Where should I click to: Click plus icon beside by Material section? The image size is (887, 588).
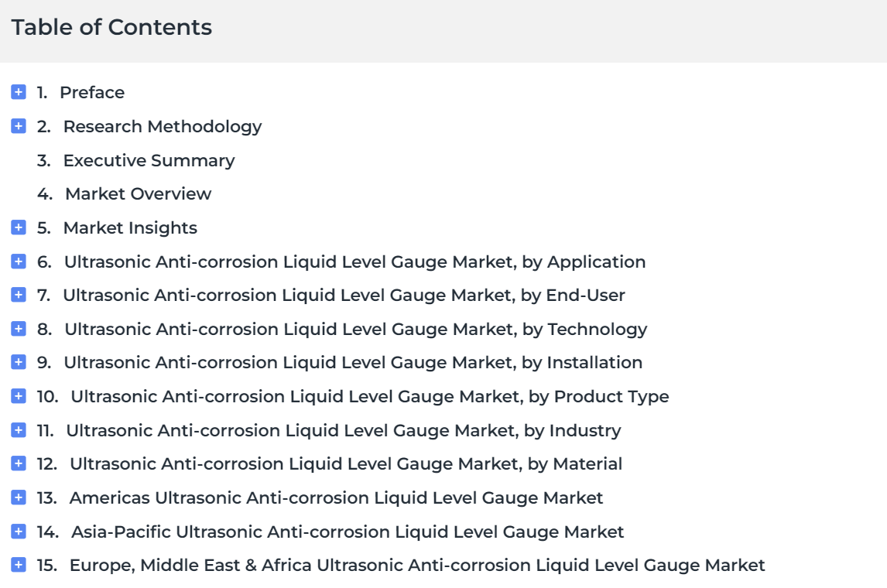(18, 463)
